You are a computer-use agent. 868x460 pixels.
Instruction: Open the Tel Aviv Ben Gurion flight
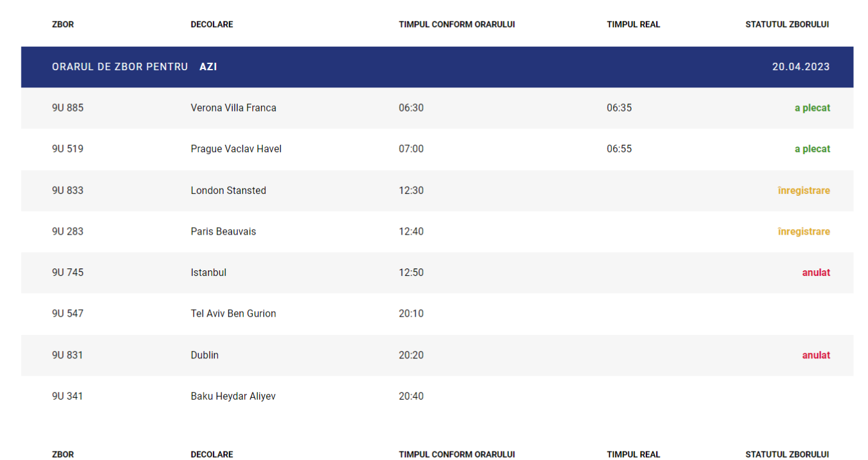coord(233,313)
